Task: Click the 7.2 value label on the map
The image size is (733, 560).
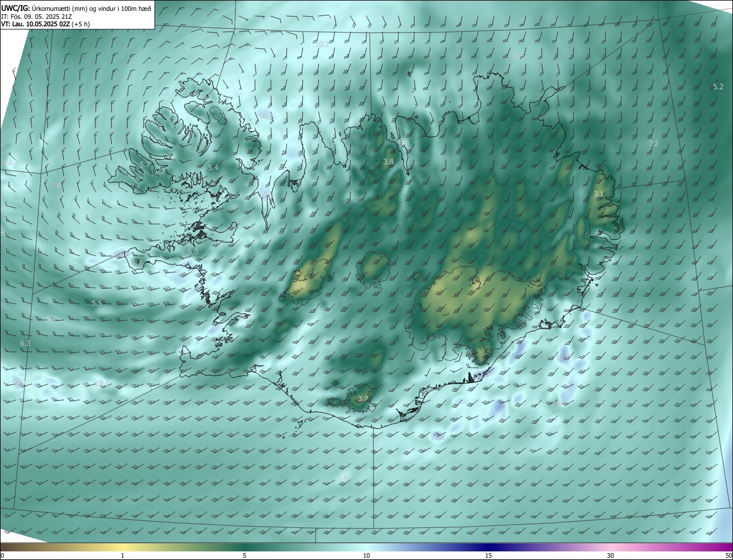Action: [653, 144]
